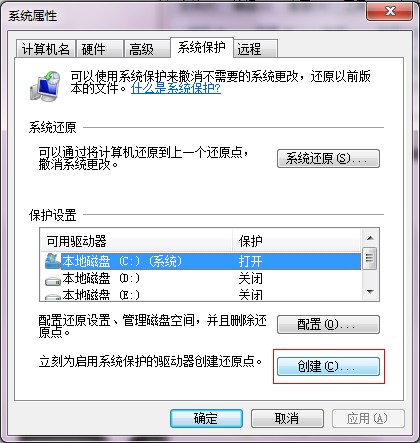
Task: Click the E: local disk drive icon
Action: click(x=53, y=296)
